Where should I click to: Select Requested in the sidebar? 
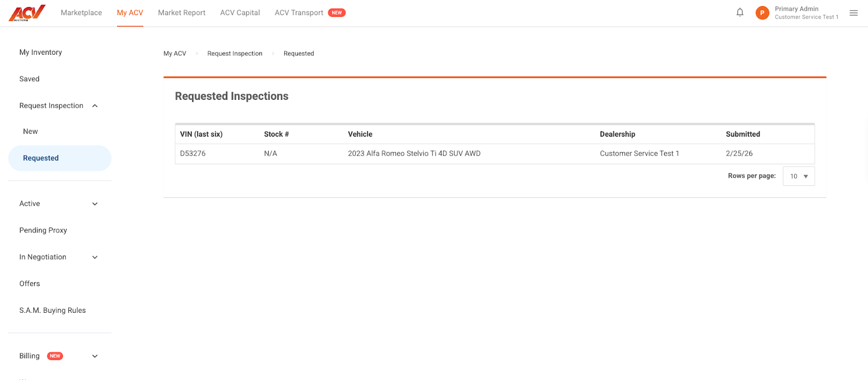tap(60, 158)
